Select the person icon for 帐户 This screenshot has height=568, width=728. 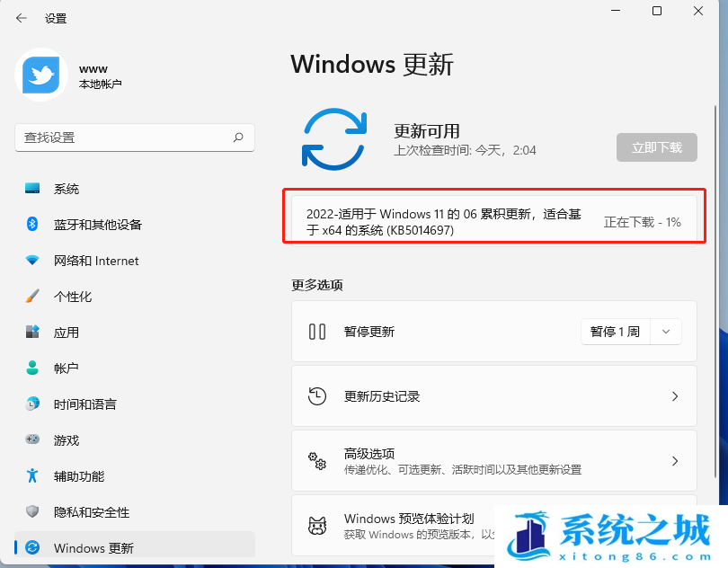[x=32, y=368]
